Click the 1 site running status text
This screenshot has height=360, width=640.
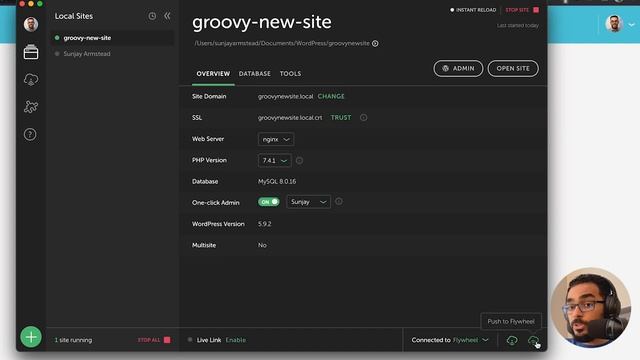tap(73, 340)
